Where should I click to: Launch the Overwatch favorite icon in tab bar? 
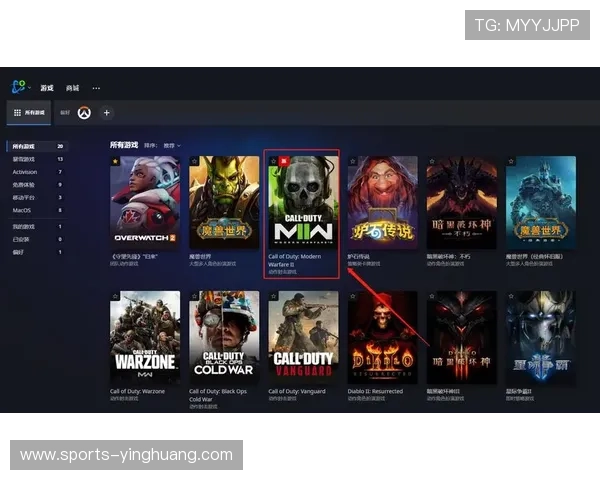84,113
